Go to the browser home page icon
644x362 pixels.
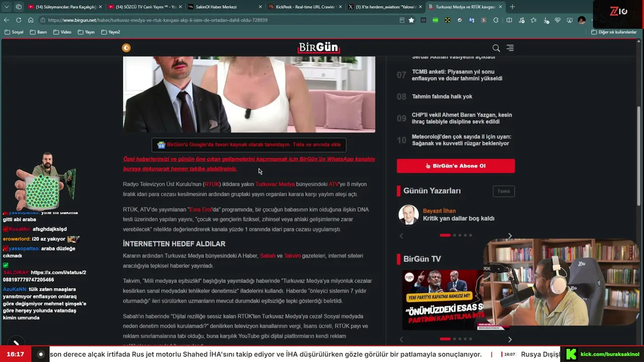[x=31, y=20]
